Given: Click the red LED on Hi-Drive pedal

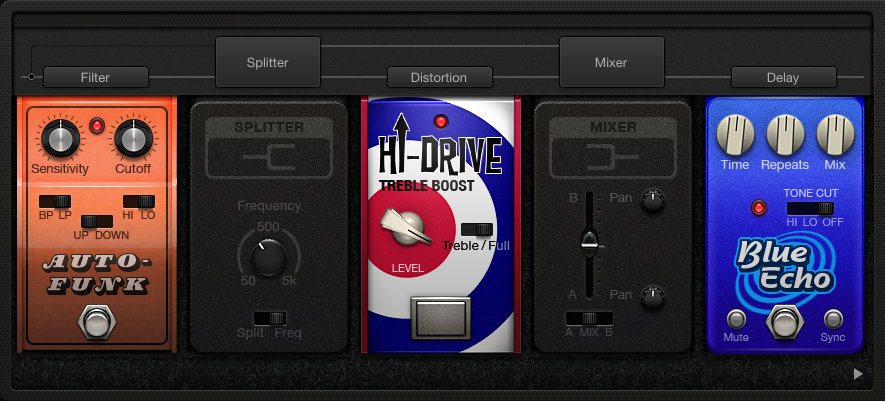Looking at the screenshot, I should tap(441, 121).
